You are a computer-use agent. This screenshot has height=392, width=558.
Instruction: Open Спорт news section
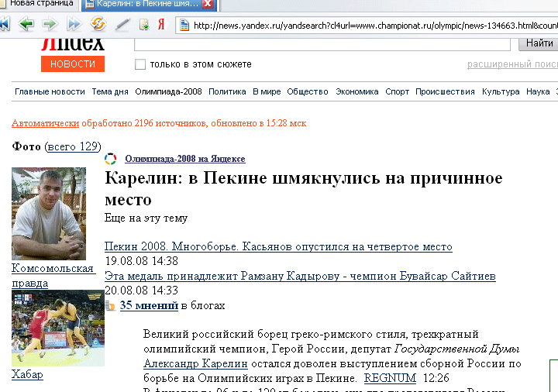click(397, 91)
